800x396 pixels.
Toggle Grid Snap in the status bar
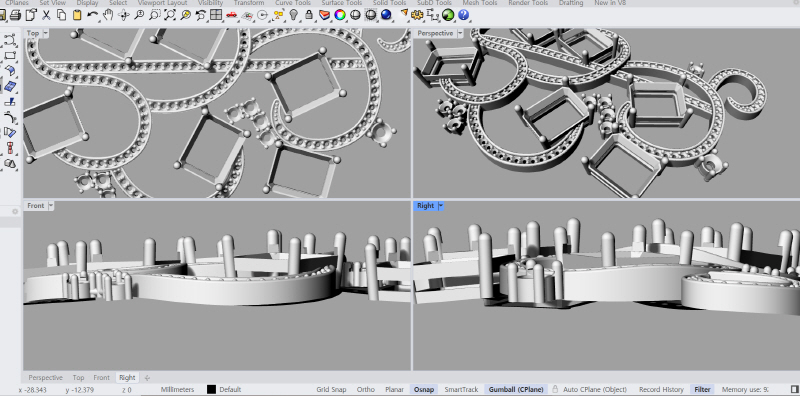click(x=331, y=389)
